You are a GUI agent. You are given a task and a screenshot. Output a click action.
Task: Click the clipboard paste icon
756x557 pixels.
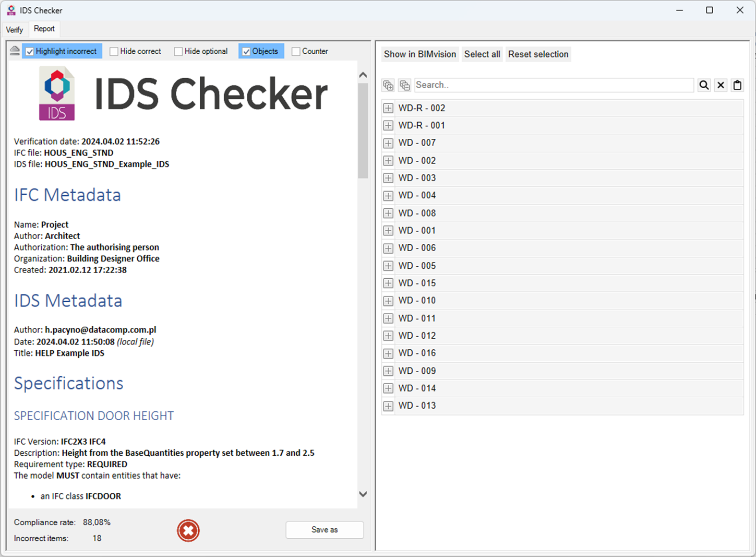coord(737,85)
